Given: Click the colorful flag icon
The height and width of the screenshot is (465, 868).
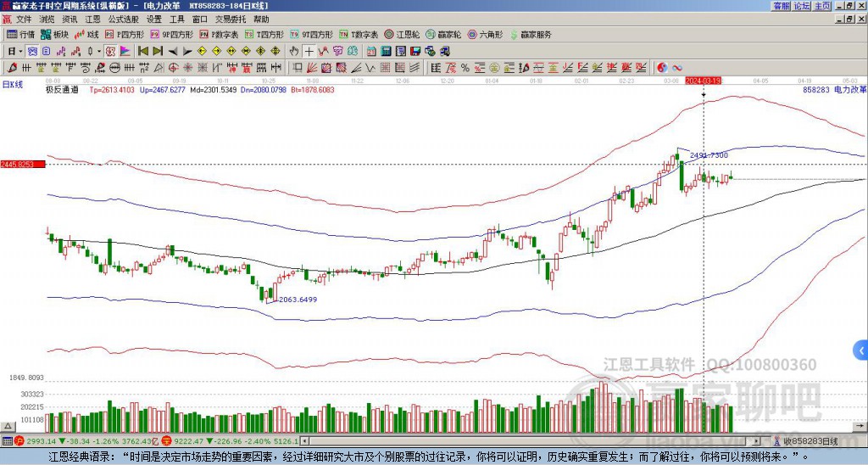Looking at the screenshot, I should [125, 52].
